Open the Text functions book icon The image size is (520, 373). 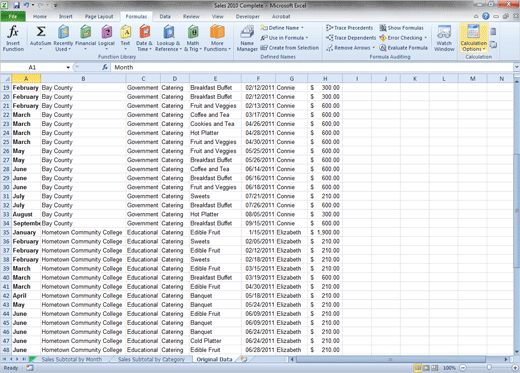click(x=125, y=32)
